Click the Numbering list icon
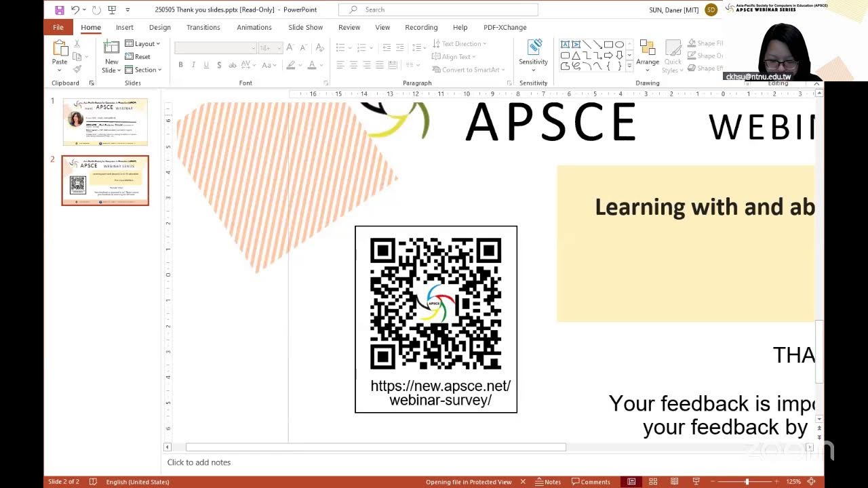Screen dimensions: 868x488 [360, 47]
